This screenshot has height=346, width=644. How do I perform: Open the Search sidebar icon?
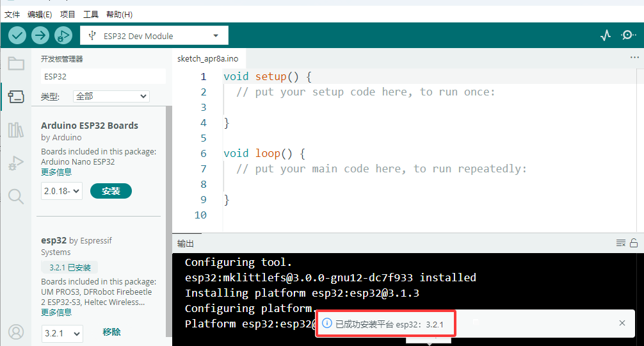point(16,197)
